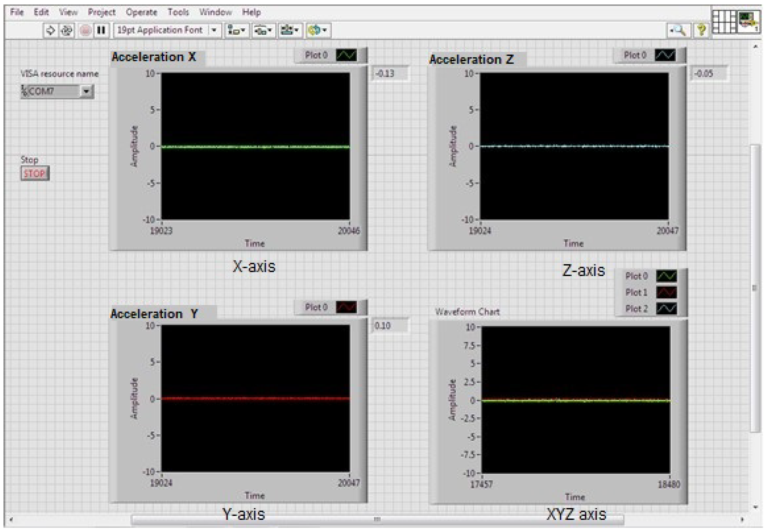Open the Help menu

pos(251,12)
